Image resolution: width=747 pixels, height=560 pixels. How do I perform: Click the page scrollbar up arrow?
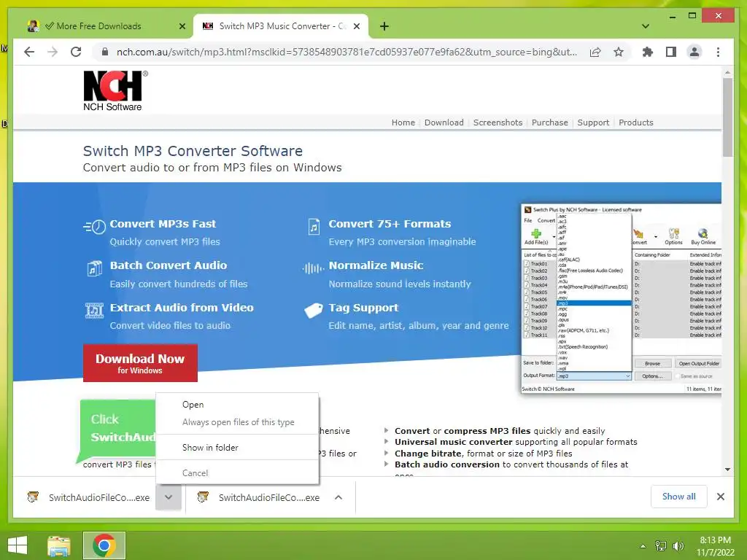[x=727, y=72]
